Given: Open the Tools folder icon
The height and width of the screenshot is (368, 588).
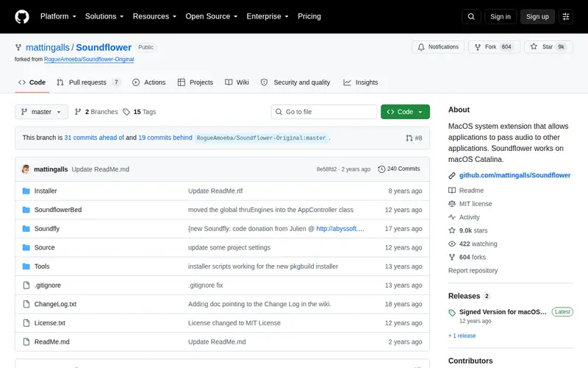Looking at the screenshot, I should (26, 266).
